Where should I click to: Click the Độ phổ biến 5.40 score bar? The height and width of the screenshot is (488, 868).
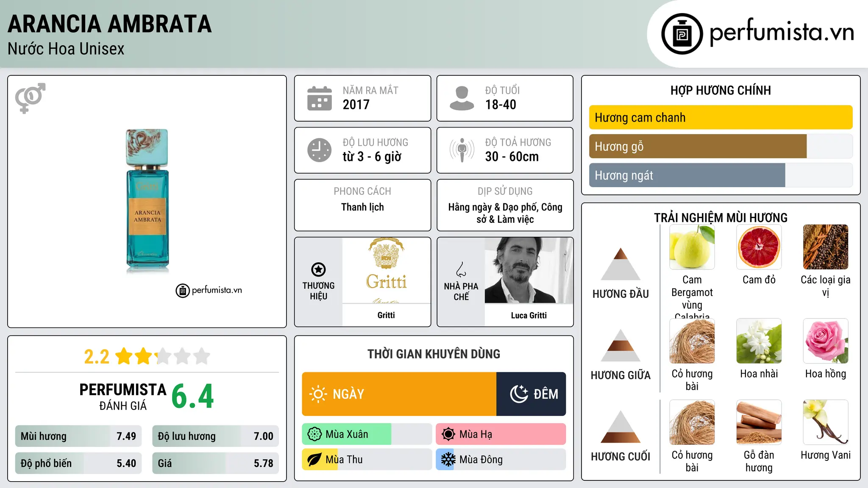coord(78,463)
